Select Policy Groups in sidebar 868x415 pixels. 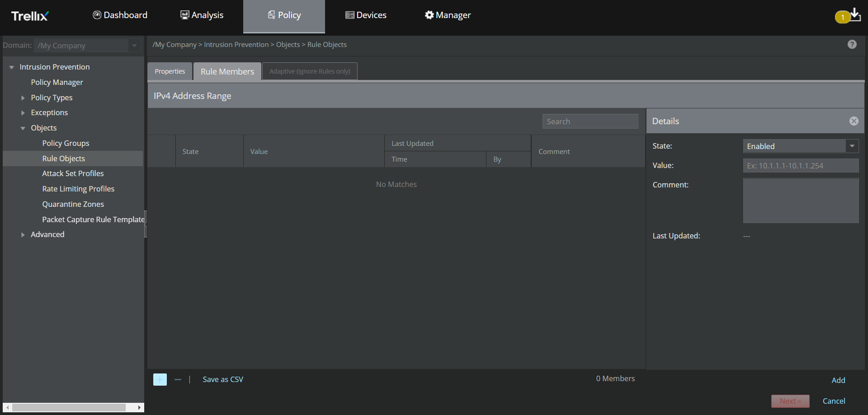click(x=66, y=143)
